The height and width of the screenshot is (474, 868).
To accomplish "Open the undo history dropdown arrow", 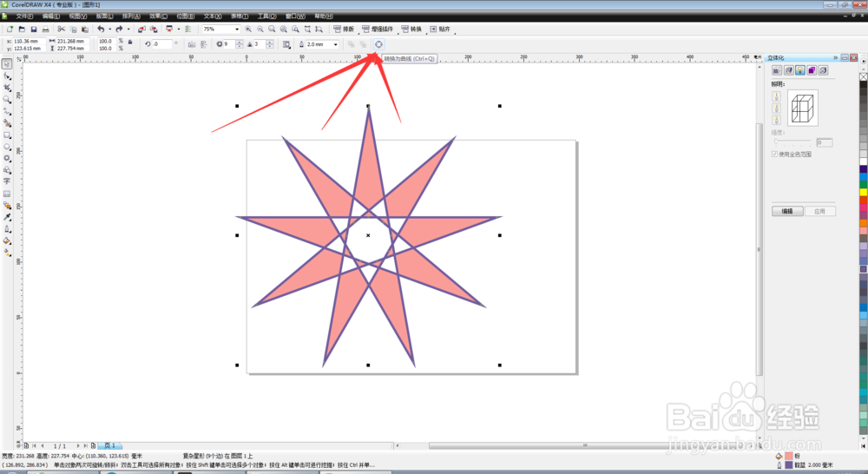I will tap(109, 29).
